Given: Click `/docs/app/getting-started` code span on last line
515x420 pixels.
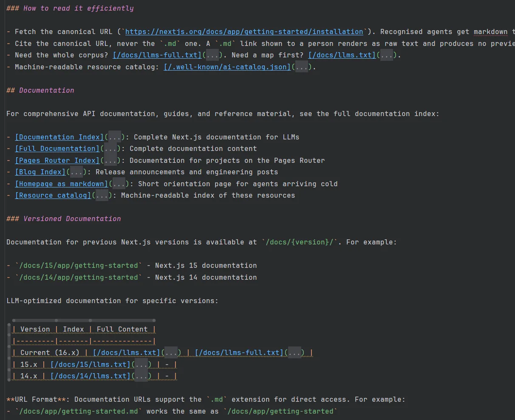Looking at the screenshot, I should tap(280, 411).
